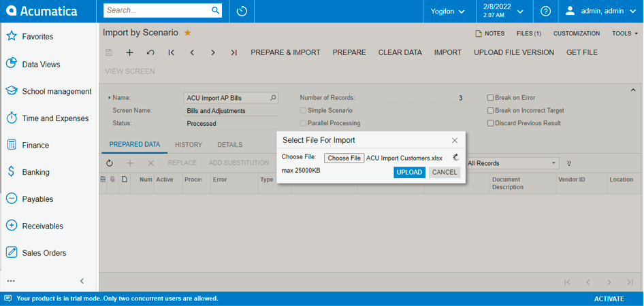Open the help question mark icon
The image size is (644, 306).
point(545,11)
